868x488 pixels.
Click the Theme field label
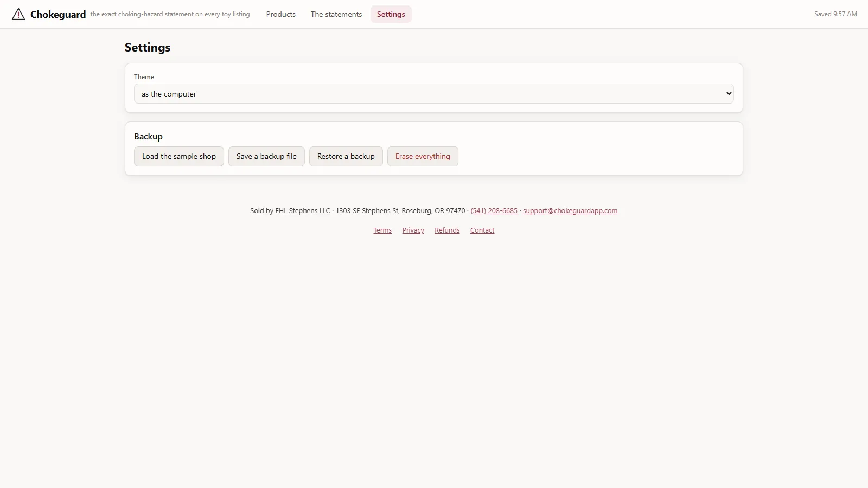[x=144, y=77]
